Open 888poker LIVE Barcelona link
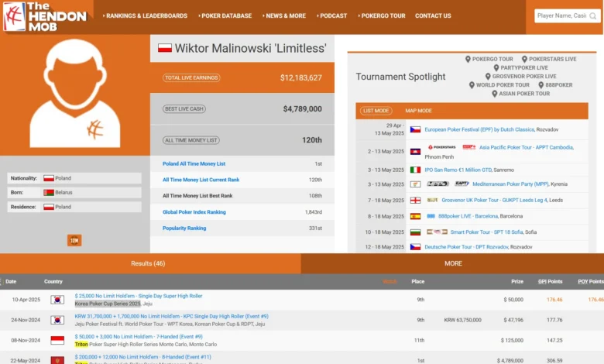This screenshot has height=364, width=604. [468, 217]
